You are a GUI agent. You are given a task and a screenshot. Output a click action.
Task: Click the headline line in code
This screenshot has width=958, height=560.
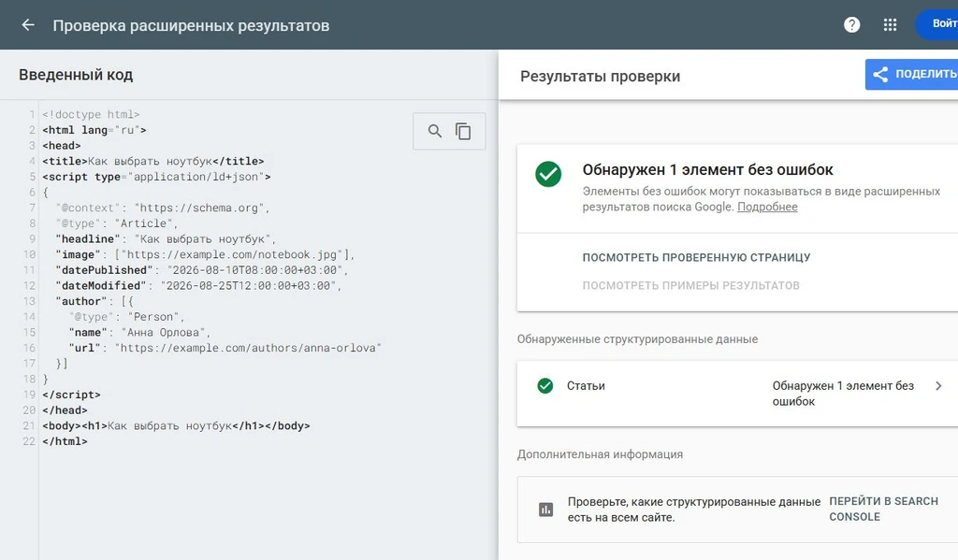point(166,238)
